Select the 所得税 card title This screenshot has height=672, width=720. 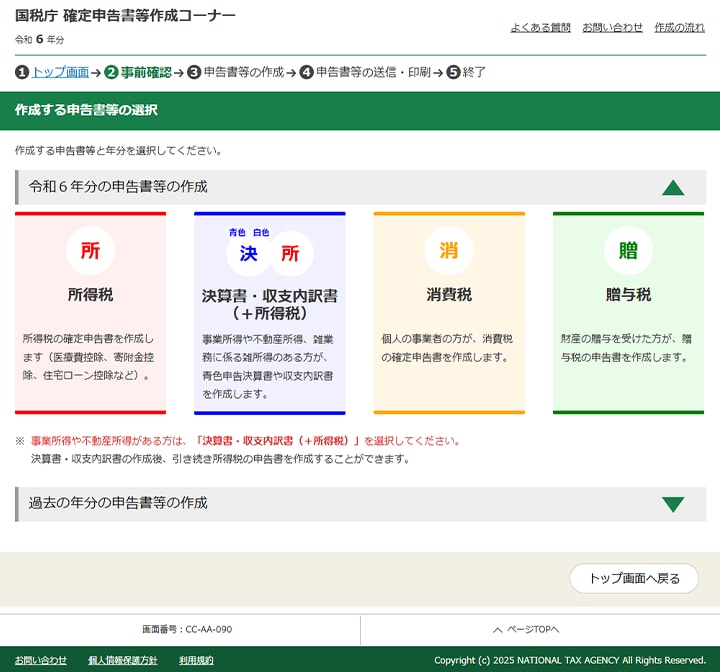click(x=90, y=294)
